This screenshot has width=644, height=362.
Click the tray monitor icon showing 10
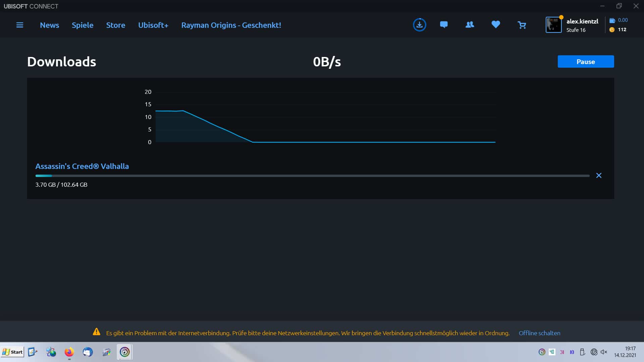[x=572, y=352]
